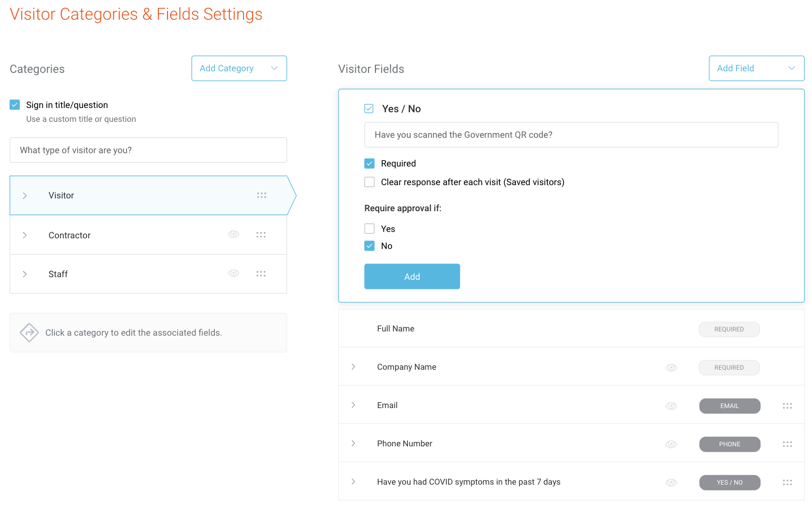Click the Categories section heading
Image resolution: width=812 pixels, height=507 pixels.
37,69
